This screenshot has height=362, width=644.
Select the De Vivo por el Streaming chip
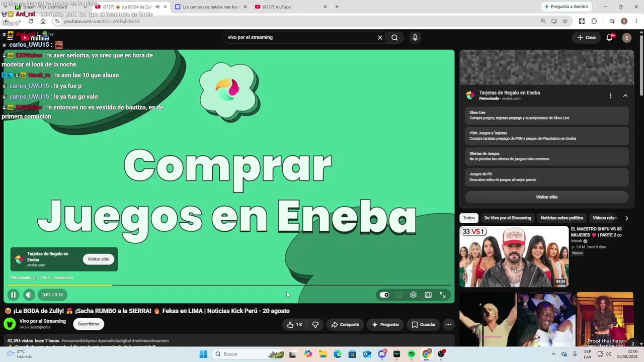coord(508,218)
